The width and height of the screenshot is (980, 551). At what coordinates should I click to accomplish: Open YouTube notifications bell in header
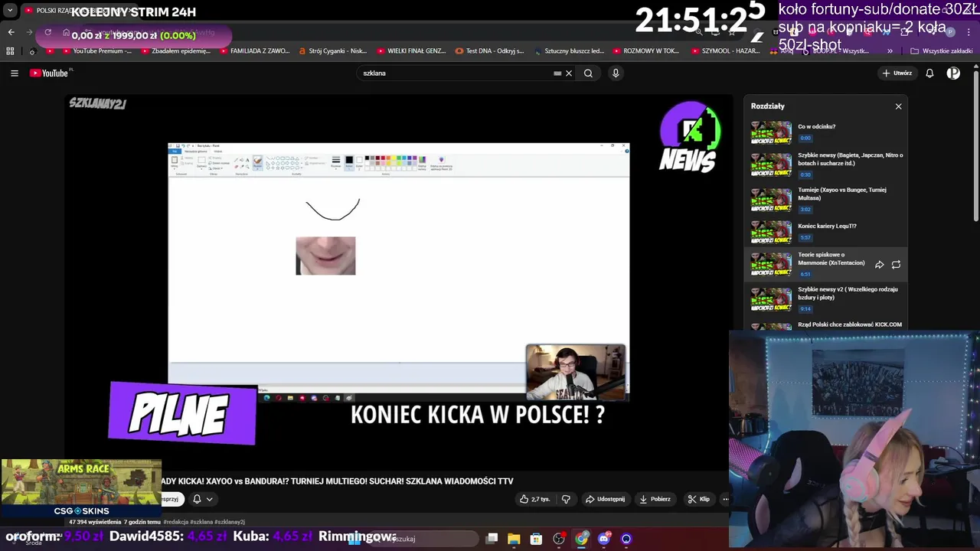tap(929, 73)
